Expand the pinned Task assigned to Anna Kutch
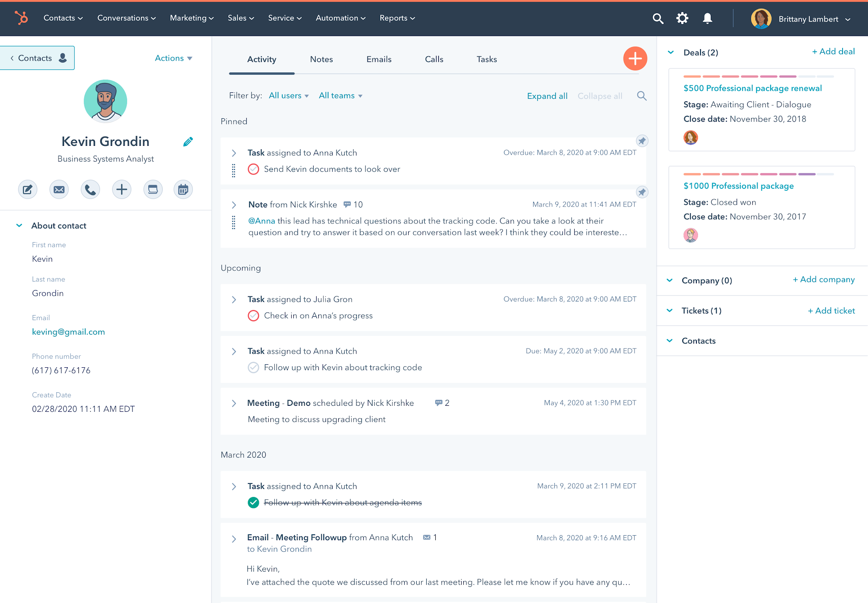This screenshot has height=603, width=868. (235, 152)
